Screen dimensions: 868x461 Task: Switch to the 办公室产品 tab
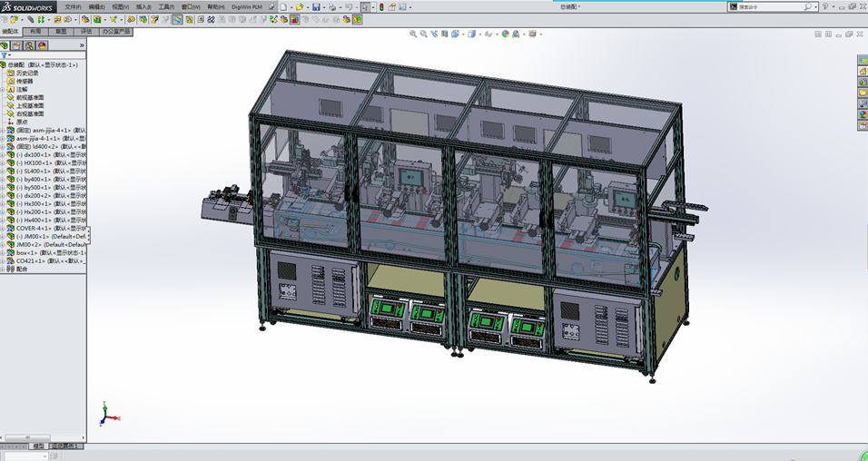116,32
